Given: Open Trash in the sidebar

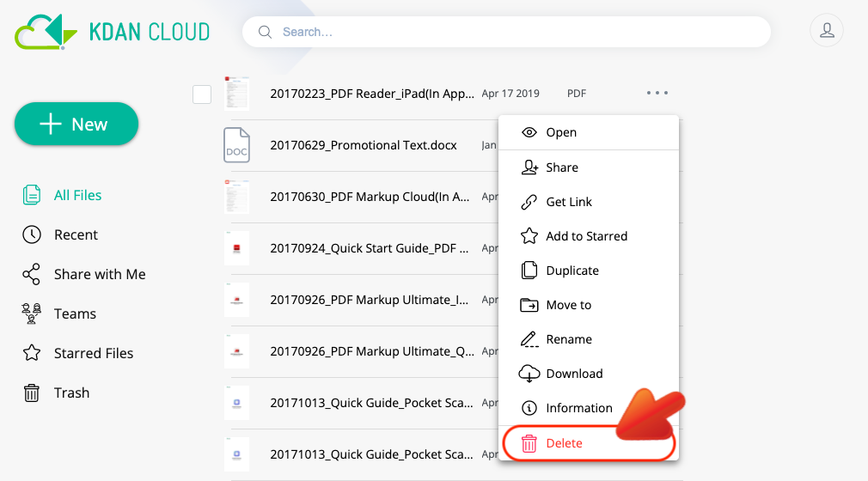Looking at the screenshot, I should tap(56, 393).
